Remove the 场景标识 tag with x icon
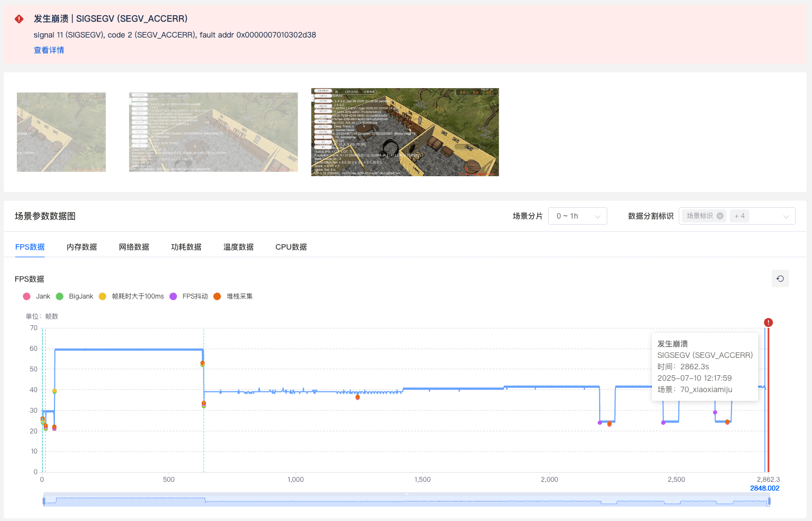 pyautogui.click(x=720, y=216)
